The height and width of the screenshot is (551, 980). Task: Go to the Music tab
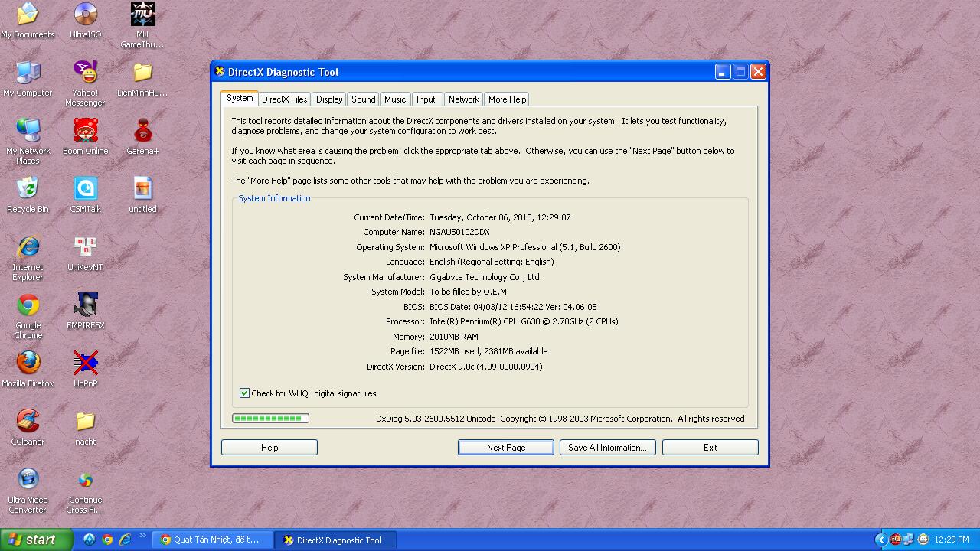[x=395, y=99]
